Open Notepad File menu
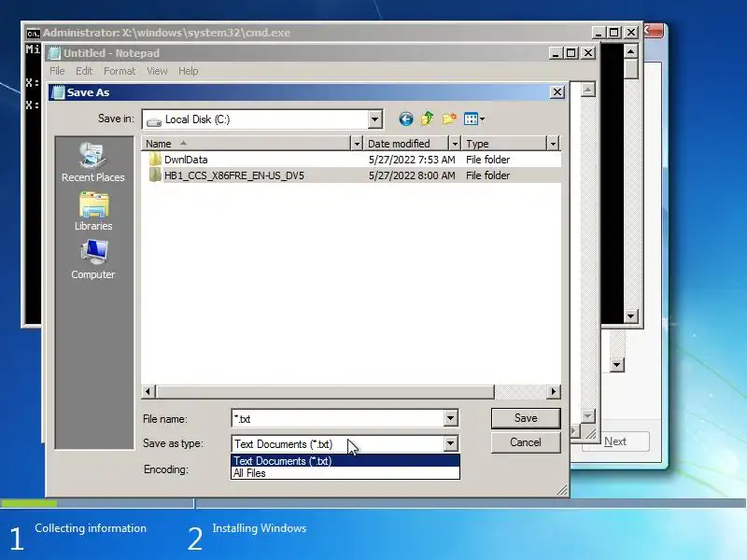Screen dimensions: 747x560 (x=57, y=71)
